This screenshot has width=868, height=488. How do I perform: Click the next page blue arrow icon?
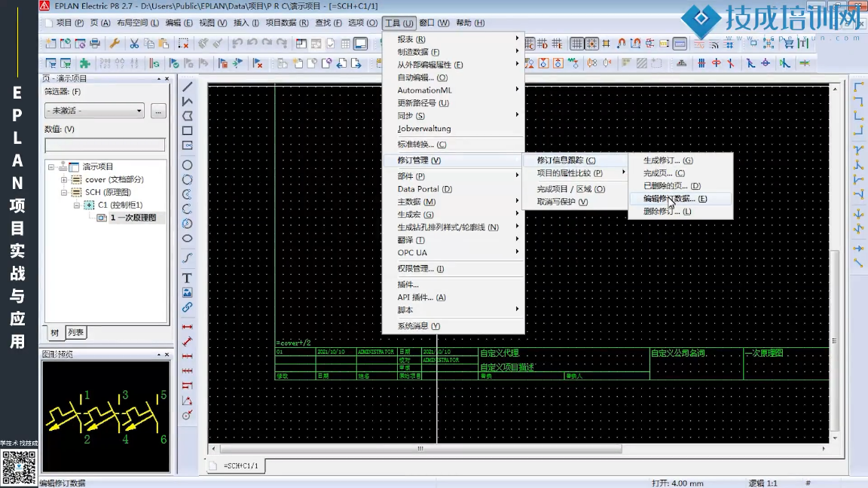(x=356, y=63)
